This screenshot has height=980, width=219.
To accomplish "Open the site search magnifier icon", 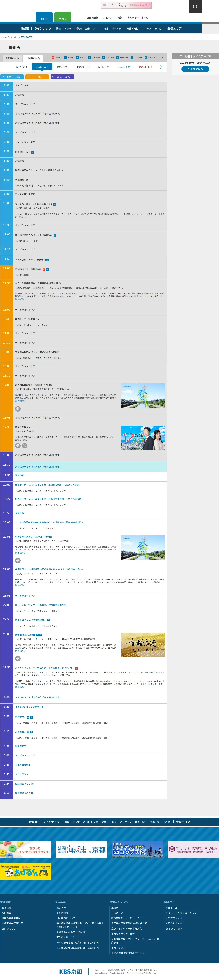I will click(195, 7).
